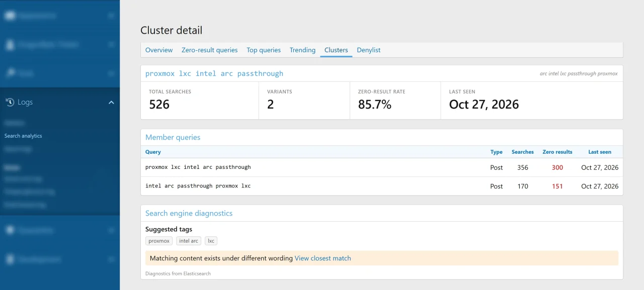This screenshot has height=290, width=644.
Task: Click the lxc suggested tag
Action: (211, 241)
